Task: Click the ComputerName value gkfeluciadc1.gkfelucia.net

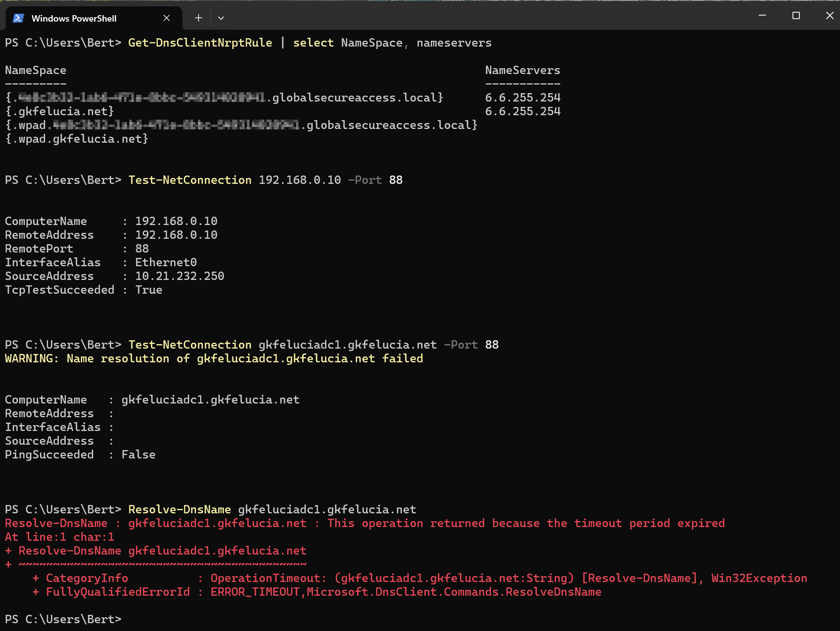Action: [211, 400]
